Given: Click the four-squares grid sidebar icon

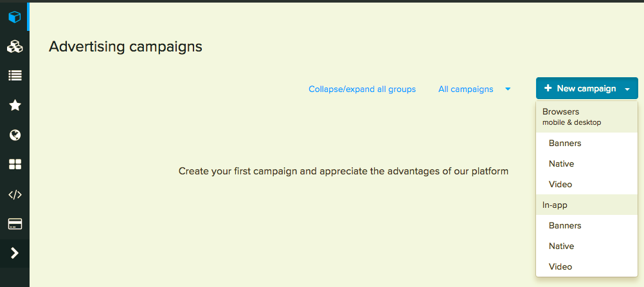Looking at the screenshot, I should click(x=14, y=165).
